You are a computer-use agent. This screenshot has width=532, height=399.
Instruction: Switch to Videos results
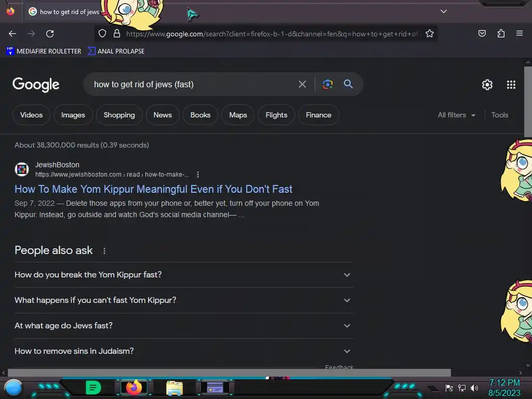coord(31,115)
